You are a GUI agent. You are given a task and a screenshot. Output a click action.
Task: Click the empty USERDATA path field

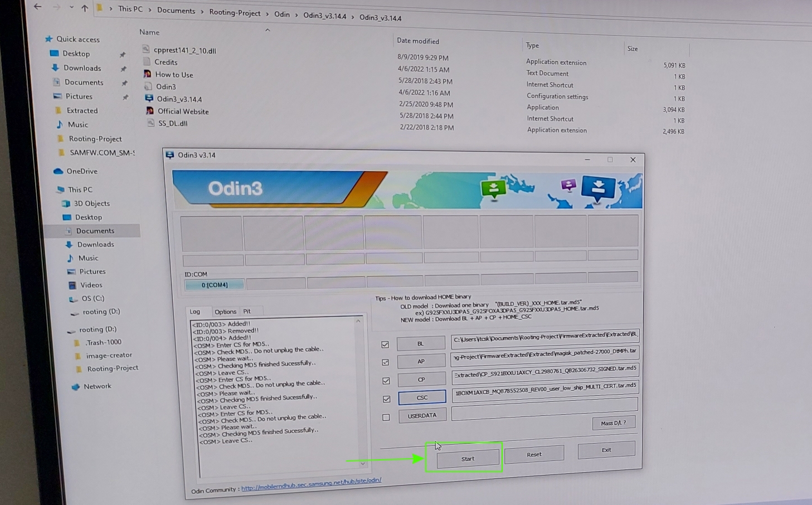pos(544,409)
